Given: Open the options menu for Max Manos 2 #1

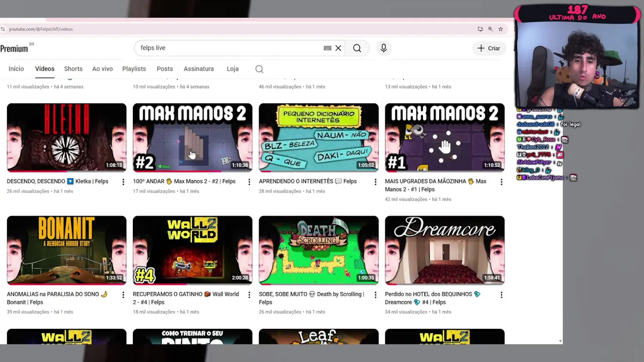Looking at the screenshot, I should click(501, 182).
